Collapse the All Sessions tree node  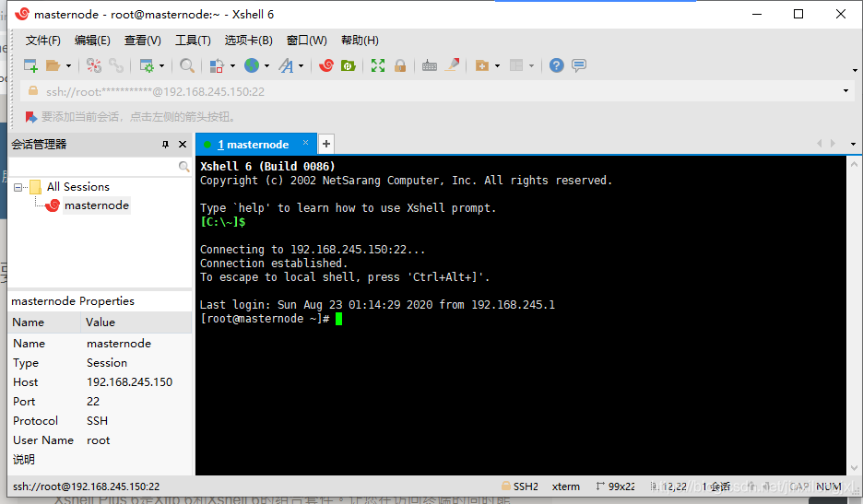coord(18,188)
